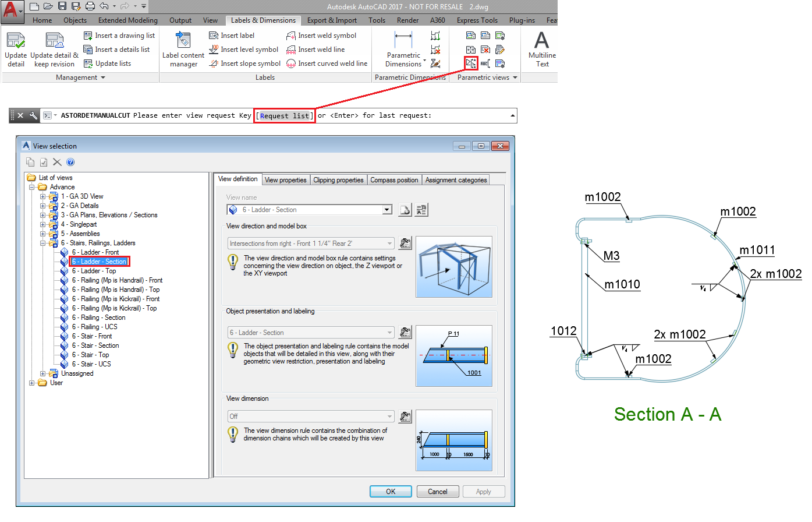
Task: Confirm with the OK button
Action: tap(391, 492)
